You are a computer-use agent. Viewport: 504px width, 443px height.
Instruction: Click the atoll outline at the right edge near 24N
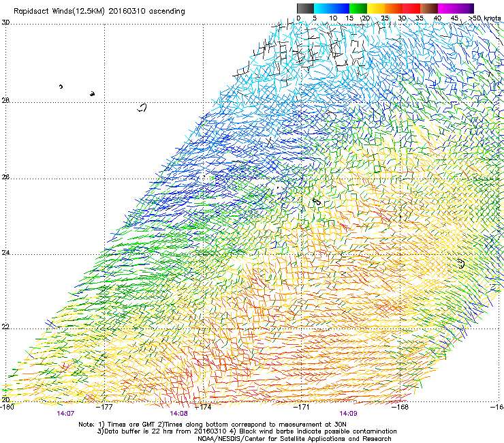click(x=461, y=264)
